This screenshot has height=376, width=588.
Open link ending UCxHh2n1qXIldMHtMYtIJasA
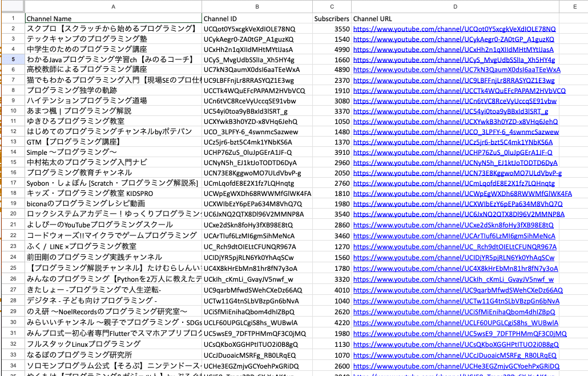coord(453,49)
